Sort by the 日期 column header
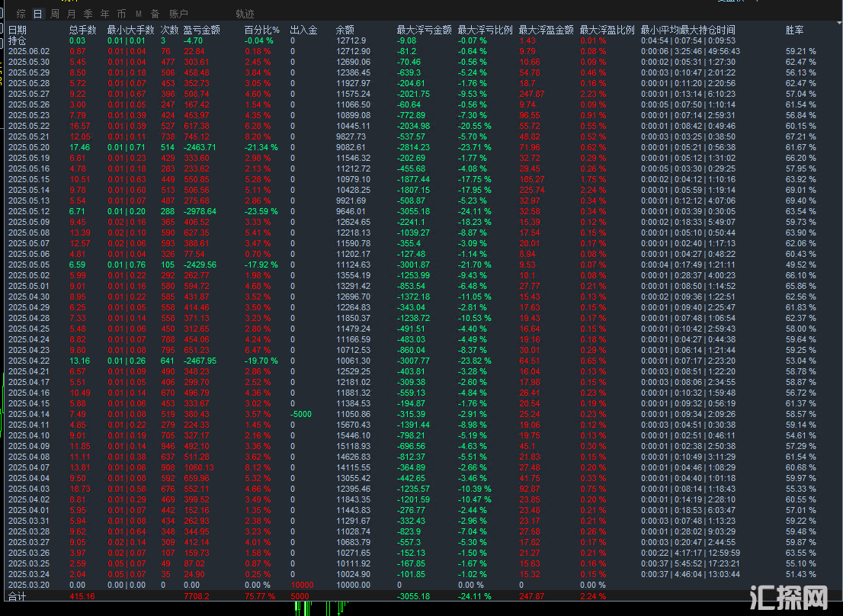Screen dimensions: 843x616 18,30
